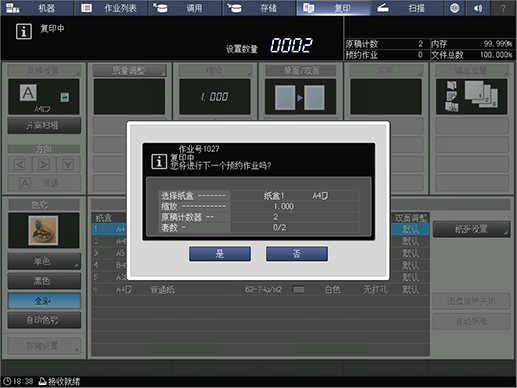Click the fruit image color preview
This screenshot has height=388, width=517.
(x=43, y=230)
